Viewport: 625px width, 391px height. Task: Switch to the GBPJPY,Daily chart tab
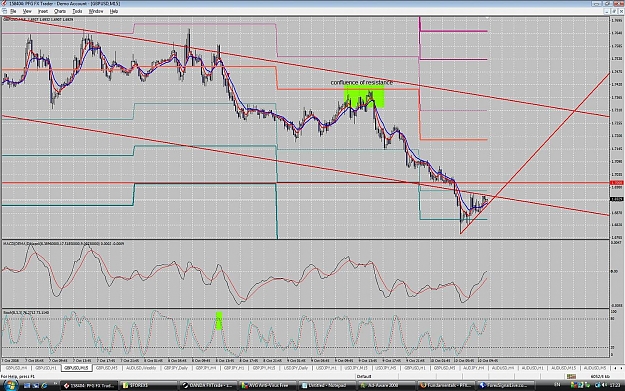point(175,368)
